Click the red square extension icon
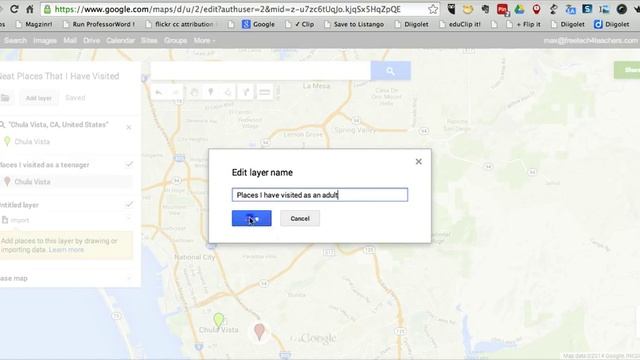The image size is (640, 360). 502,9
